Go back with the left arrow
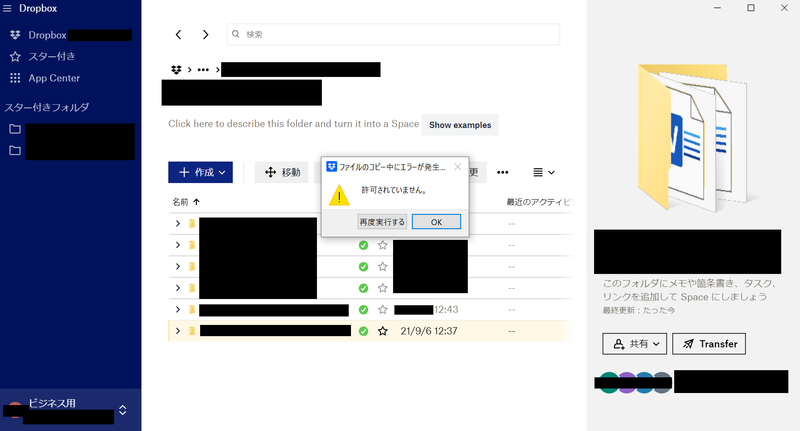 [x=178, y=34]
